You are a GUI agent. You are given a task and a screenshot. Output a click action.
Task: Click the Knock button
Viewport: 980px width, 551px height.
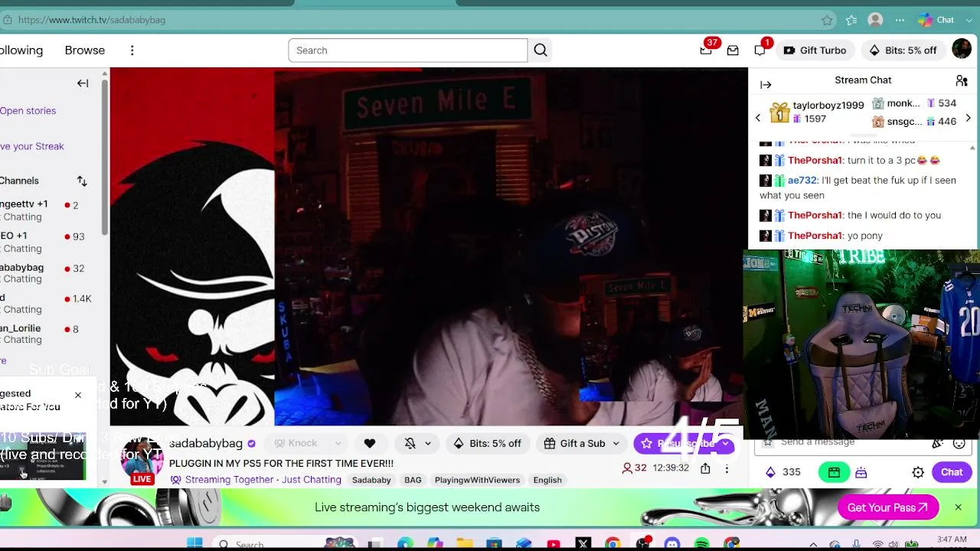296,444
